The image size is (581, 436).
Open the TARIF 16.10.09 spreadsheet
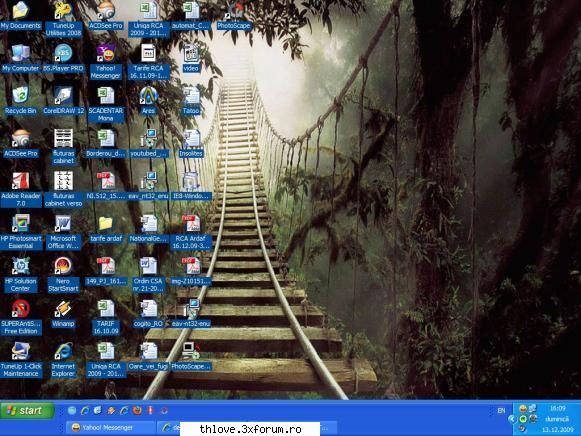(x=106, y=317)
